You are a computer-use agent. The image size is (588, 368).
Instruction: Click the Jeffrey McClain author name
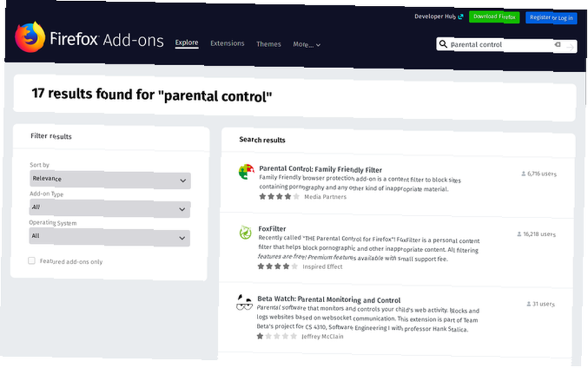322,336
